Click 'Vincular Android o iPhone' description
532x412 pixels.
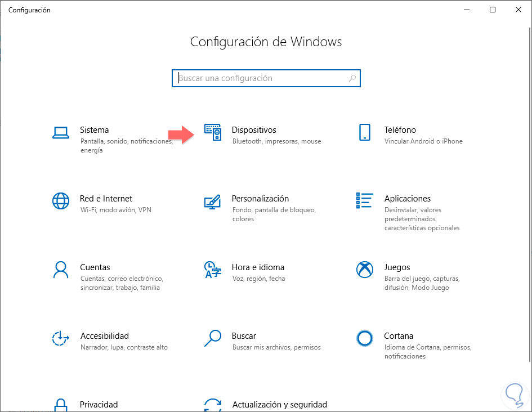click(423, 141)
